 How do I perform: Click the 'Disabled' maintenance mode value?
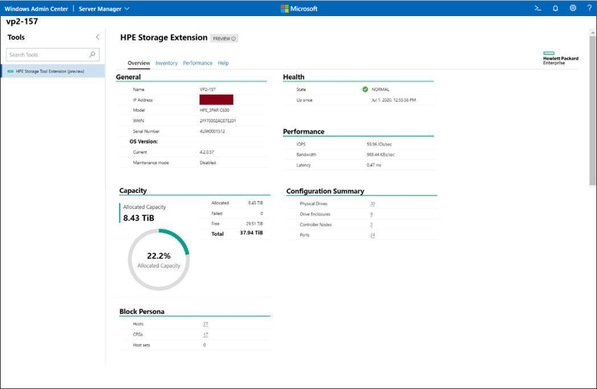tap(208, 163)
